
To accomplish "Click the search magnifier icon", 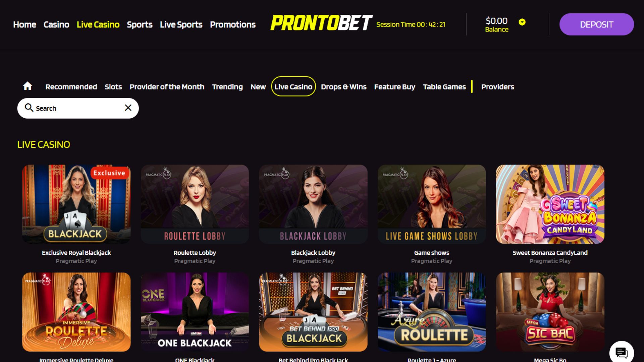I will pyautogui.click(x=29, y=108).
